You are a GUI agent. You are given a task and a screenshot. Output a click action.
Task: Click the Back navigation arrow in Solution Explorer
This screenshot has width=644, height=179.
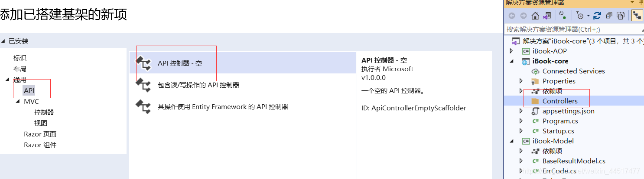tap(512, 16)
